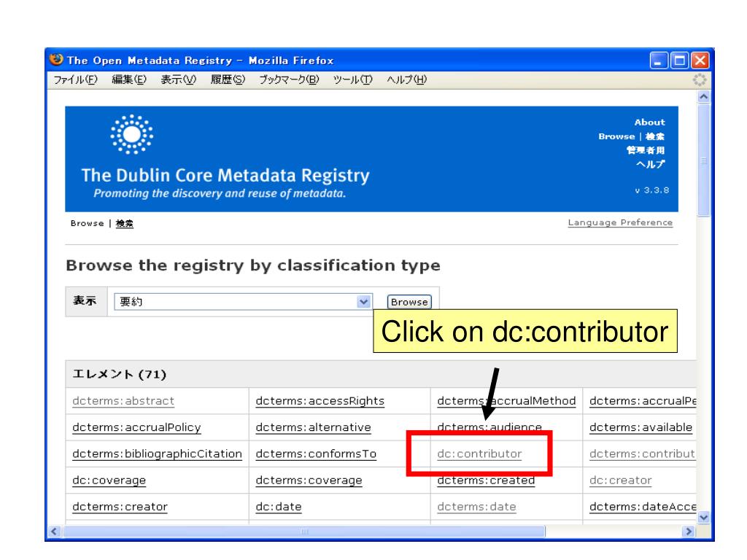Click the vertical scrollbar down arrow
The height and width of the screenshot is (560, 747).
[704, 517]
